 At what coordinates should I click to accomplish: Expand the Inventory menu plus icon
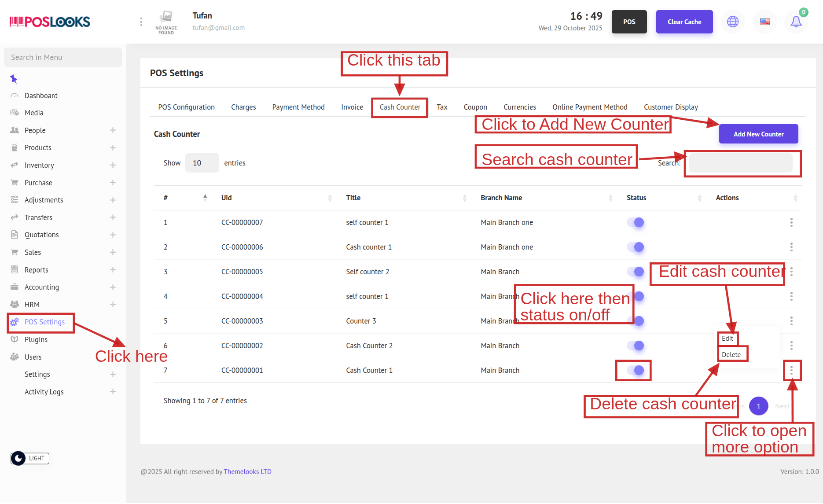click(113, 165)
